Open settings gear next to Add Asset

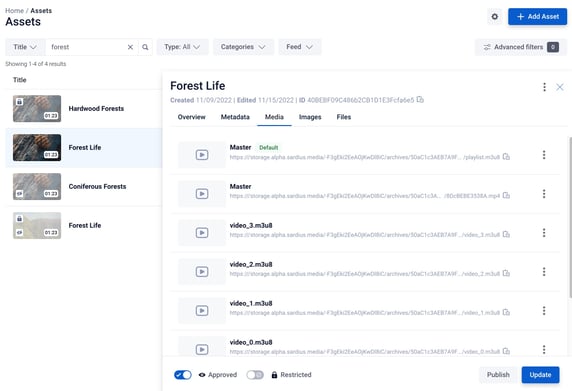pos(494,17)
